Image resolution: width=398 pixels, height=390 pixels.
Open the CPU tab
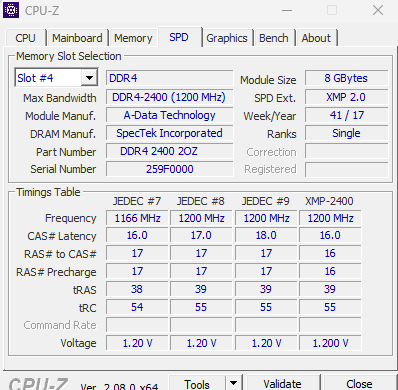tap(25, 38)
